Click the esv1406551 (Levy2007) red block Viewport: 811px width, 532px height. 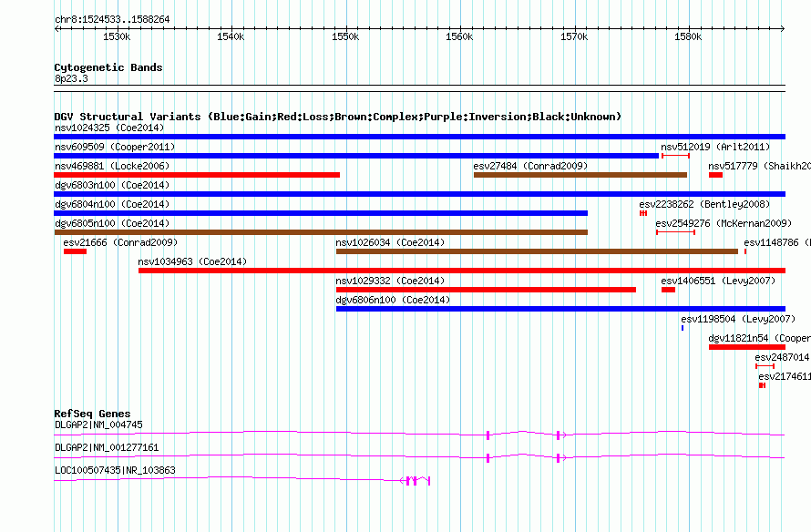point(668,290)
